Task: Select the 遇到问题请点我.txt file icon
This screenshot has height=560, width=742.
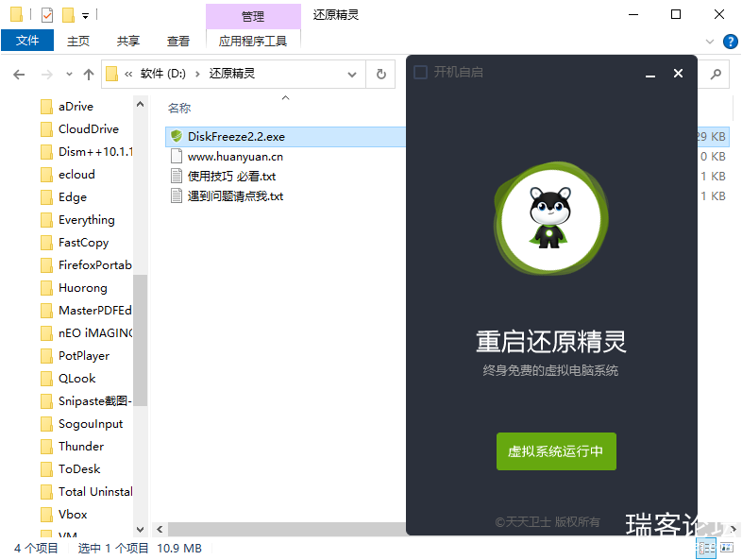Action: click(x=177, y=196)
